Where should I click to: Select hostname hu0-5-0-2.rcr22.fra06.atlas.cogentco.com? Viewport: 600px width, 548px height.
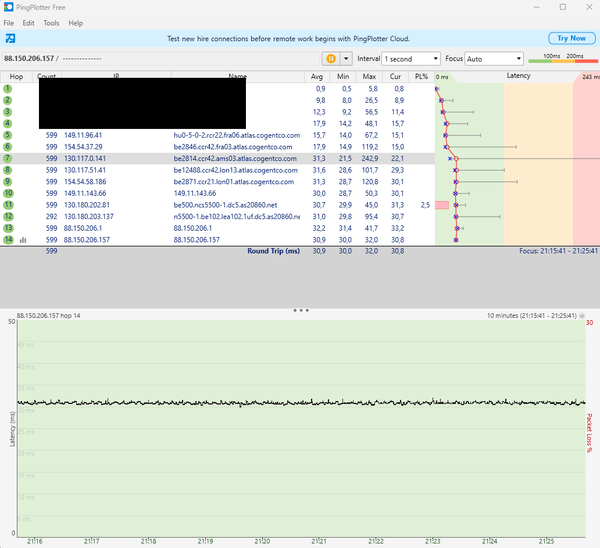click(x=237, y=135)
